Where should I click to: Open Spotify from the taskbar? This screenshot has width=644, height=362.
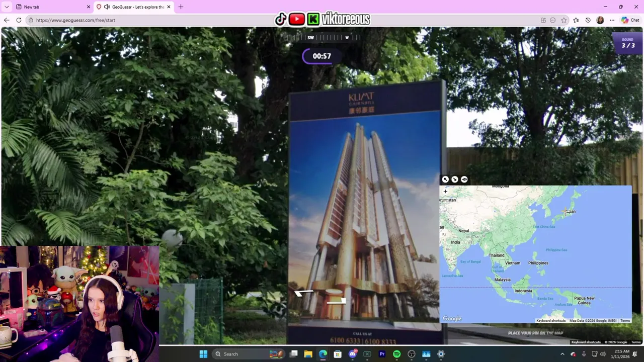pyautogui.click(x=396, y=354)
